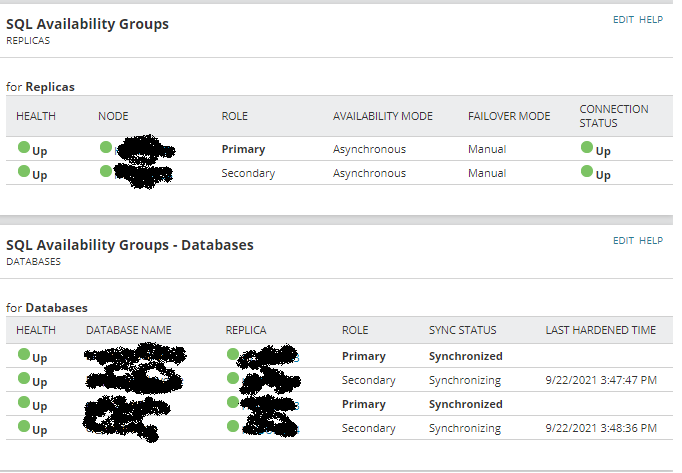Click REPLICA column header

pos(246,330)
